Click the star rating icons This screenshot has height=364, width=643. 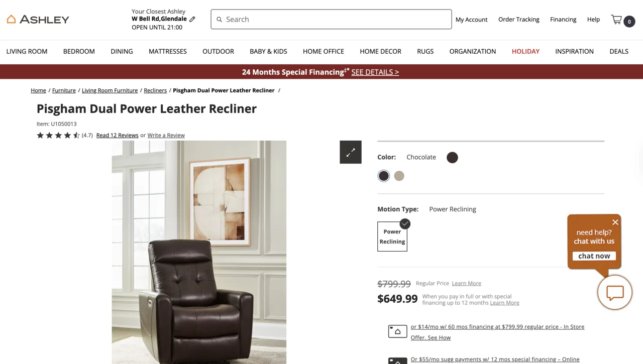point(58,135)
